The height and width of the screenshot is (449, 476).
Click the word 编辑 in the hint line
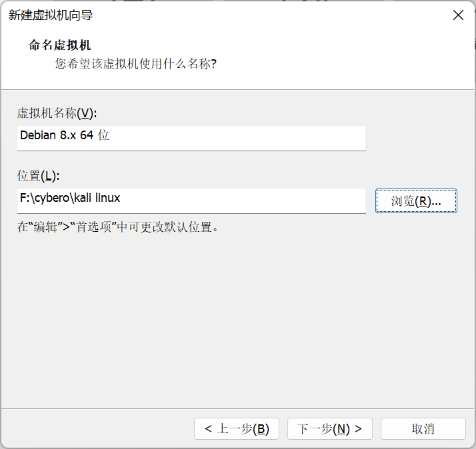click(44, 226)
